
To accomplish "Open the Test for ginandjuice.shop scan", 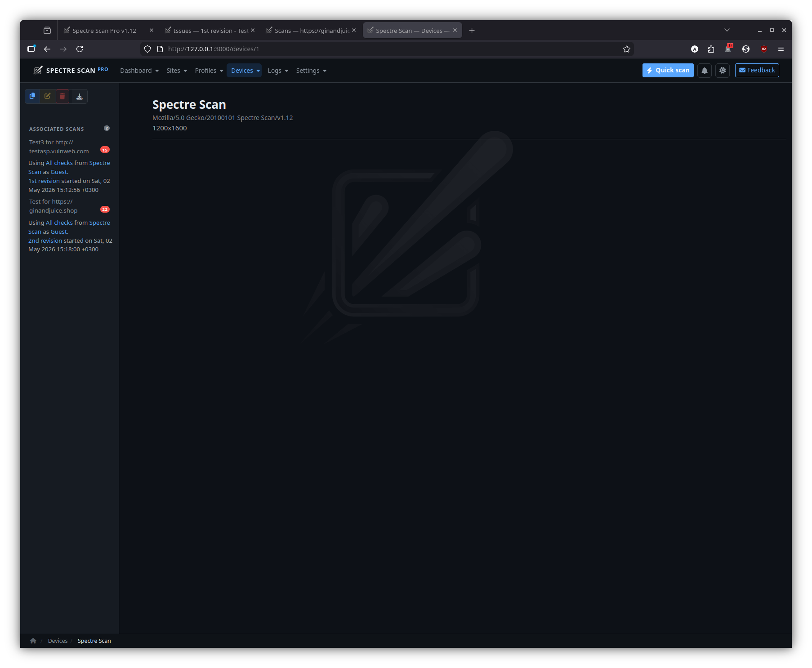I will (53, 206).
